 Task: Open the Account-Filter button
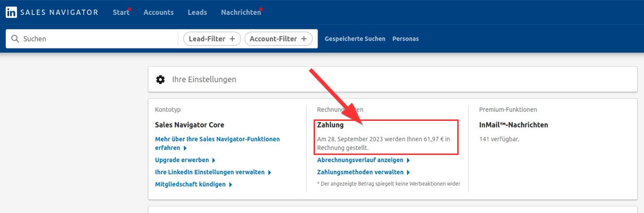click(x=278, y=39)
